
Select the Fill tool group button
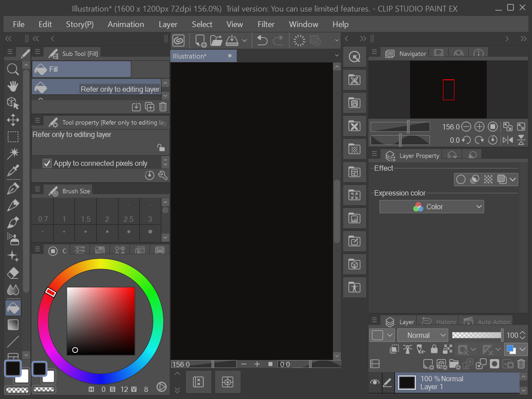[x=82, y=69]
